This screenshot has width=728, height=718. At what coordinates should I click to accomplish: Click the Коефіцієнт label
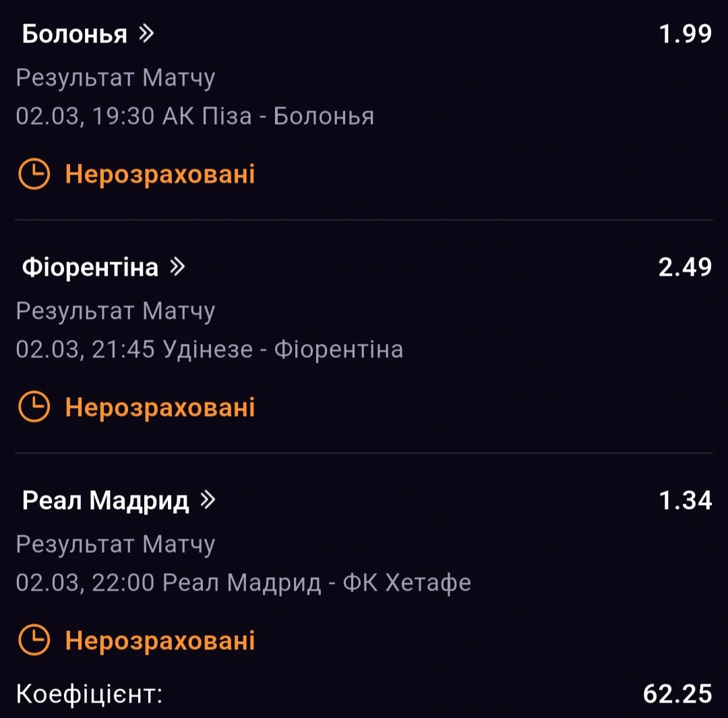(x=89, y=694)
